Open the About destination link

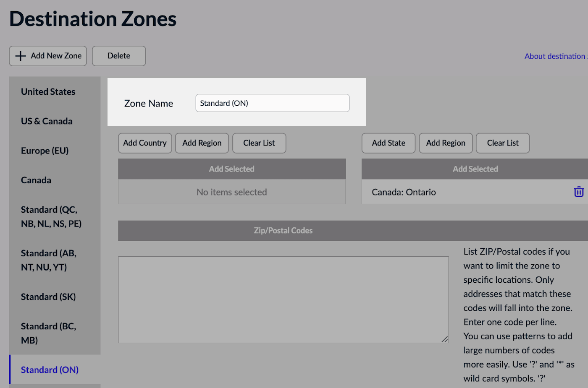[555, 56]
